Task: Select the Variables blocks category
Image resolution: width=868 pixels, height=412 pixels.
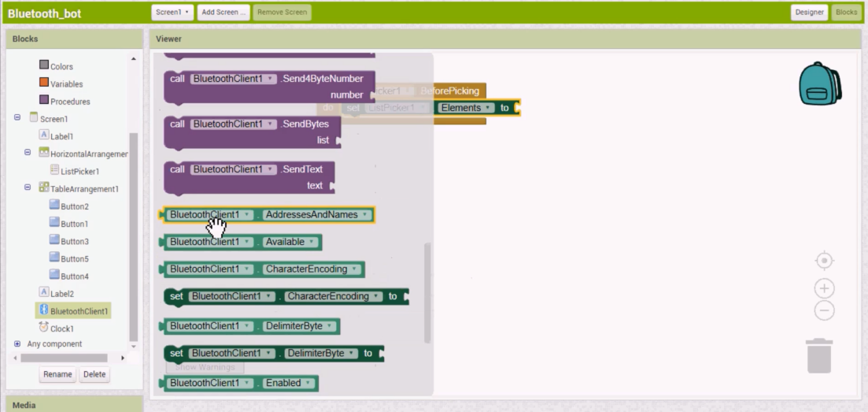Action: click(66, 84)
